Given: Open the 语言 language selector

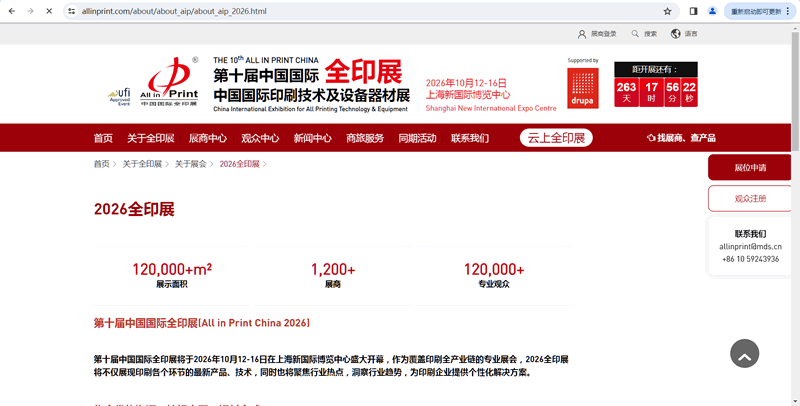Looking at the screenshot, I should point(685,34).
